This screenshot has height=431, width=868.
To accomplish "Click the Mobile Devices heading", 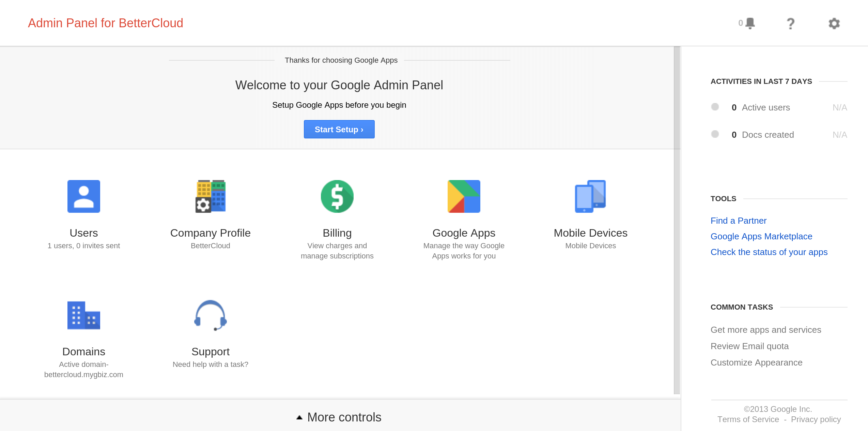I will tap(591, 233).
